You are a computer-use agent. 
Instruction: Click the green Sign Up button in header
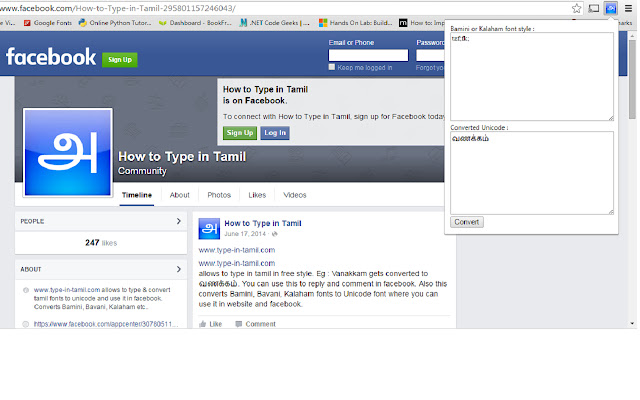(120, 60)
